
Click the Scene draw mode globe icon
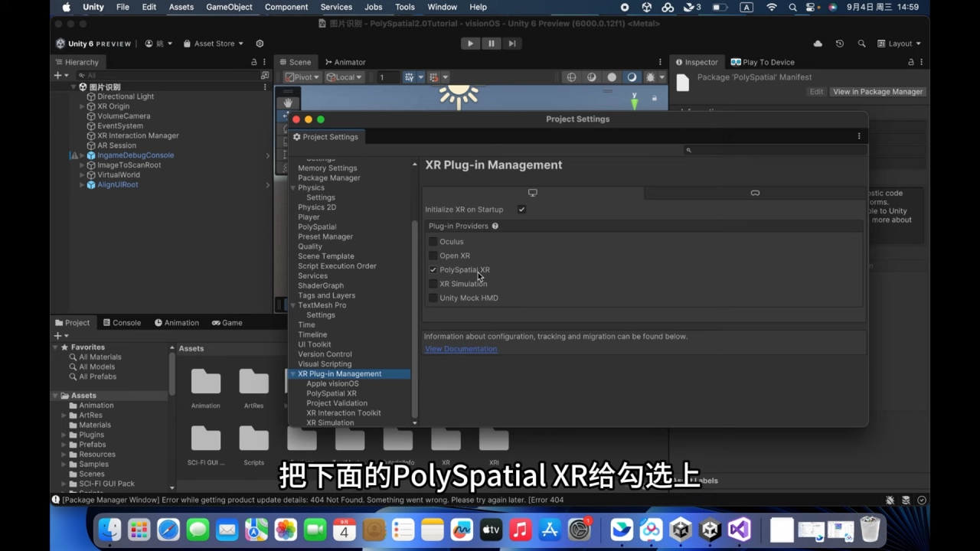[x=571, y=77]
